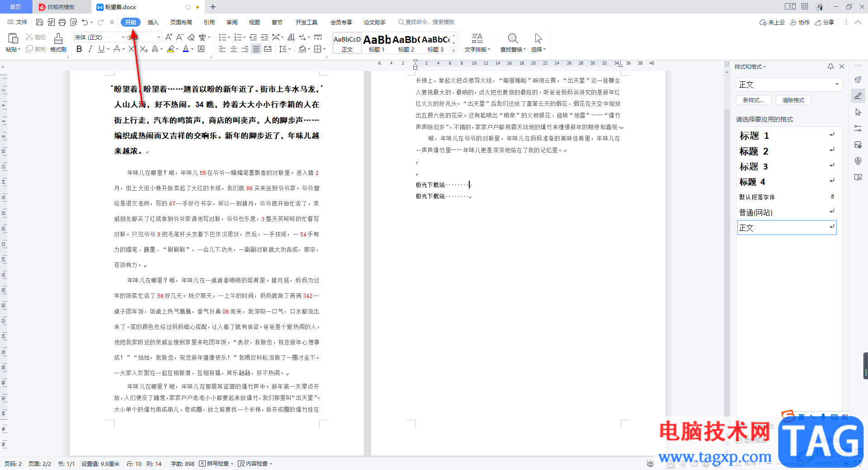Apply the 标题 1 style from ribbon gallery
This screenshot has height=470, width=868.
(377, 43)
